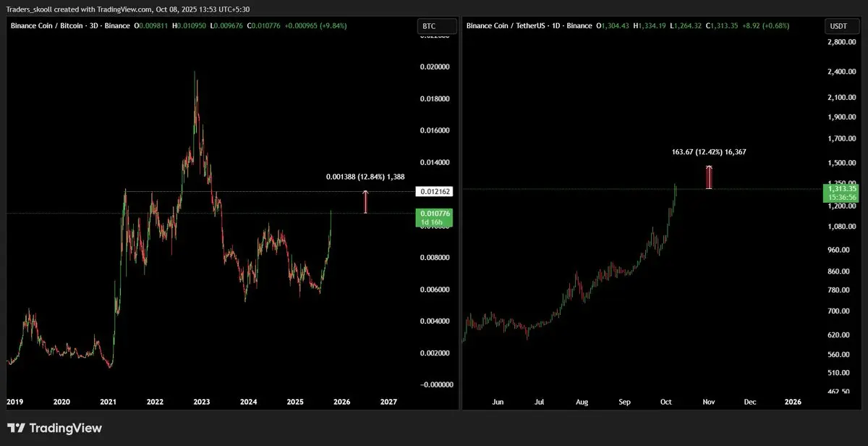Click the 2,400.00 price axis label
868x446 pixels.
[841, 72]
